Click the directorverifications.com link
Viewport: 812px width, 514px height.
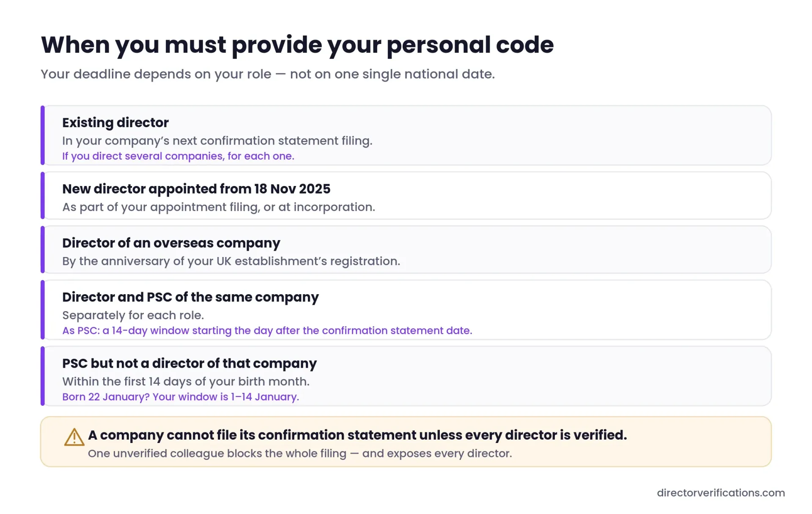coord(721,493)
